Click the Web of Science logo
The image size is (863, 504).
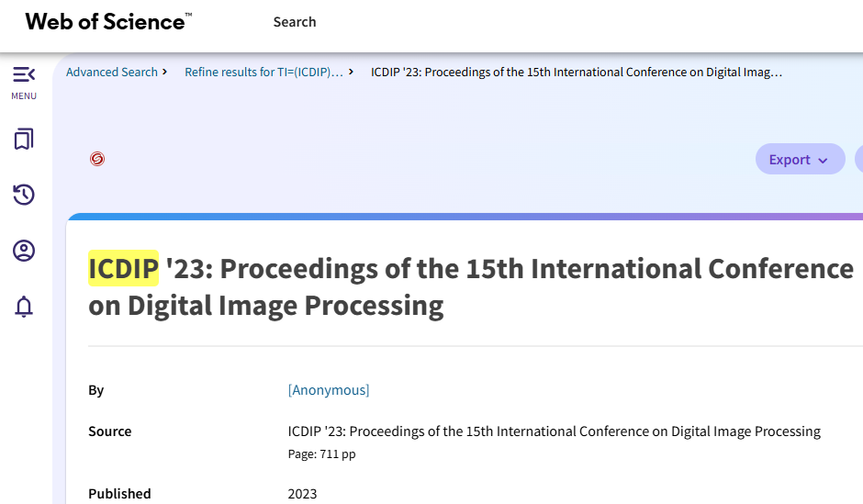[108, 22]
